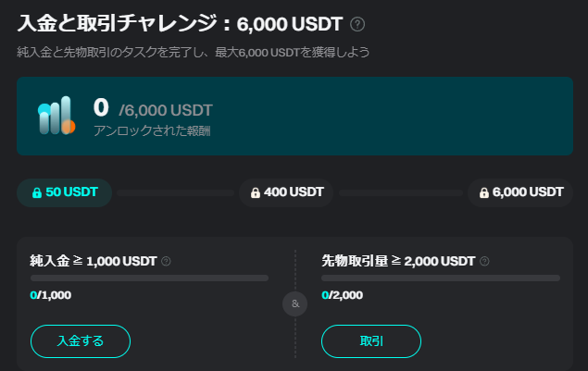Click progress line between 50 and 400 USDT

(176, 193)
